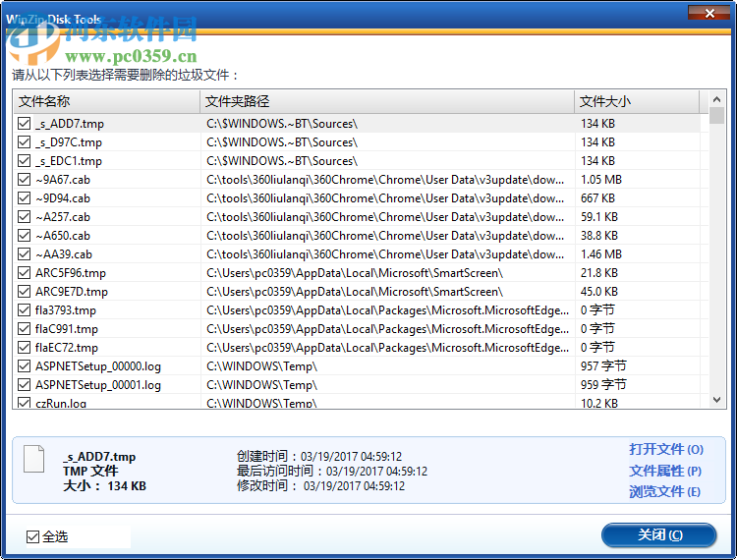Click the TMP 文件 type label

pyautogui.click(x=90, y=472)
